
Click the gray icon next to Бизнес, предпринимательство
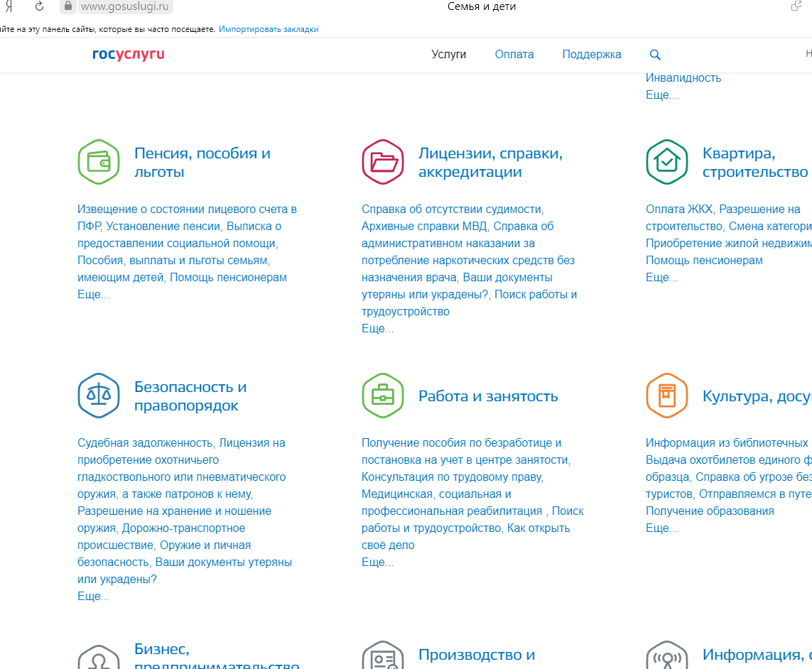coord(99,657)
